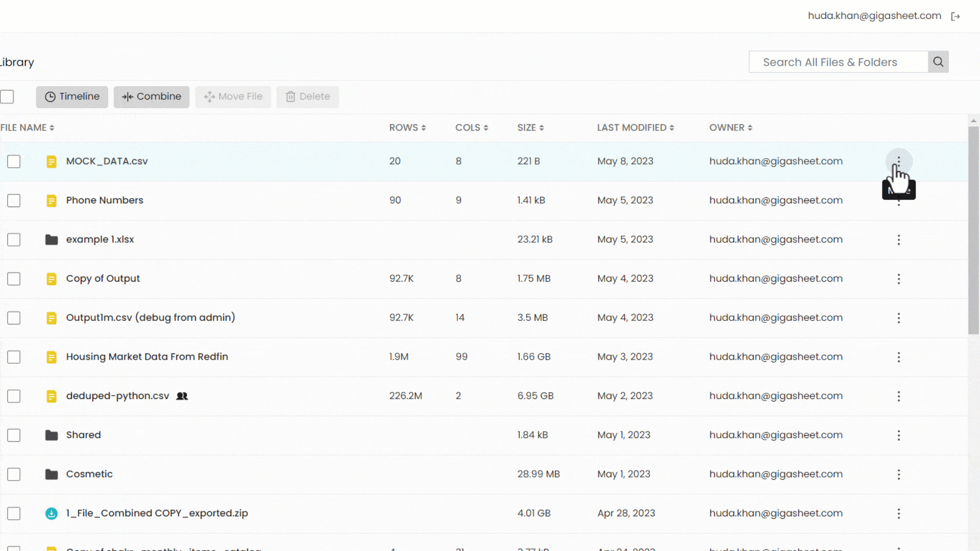Click the Timeline button
980x551 pixels.
[x=72, y=96]
